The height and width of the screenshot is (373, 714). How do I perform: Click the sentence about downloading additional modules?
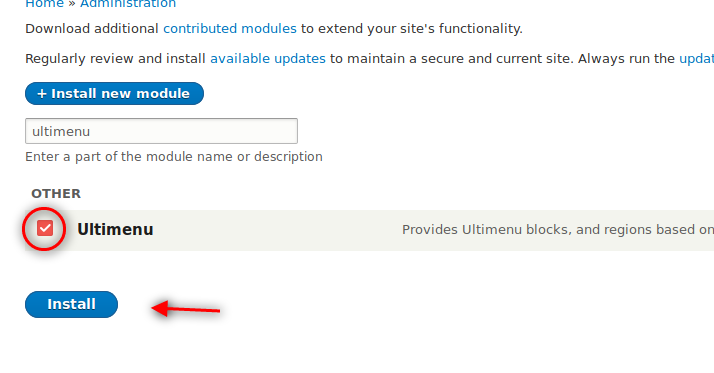click(274, 29)
